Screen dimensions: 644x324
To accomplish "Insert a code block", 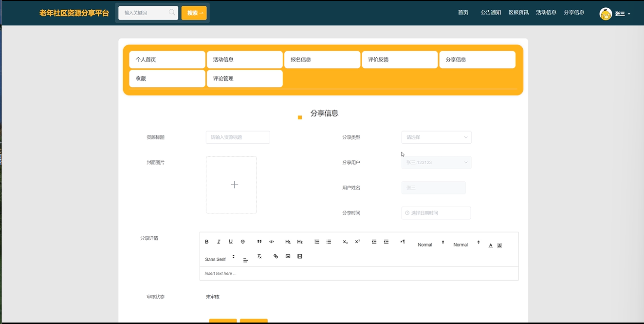I will [272, 242].
